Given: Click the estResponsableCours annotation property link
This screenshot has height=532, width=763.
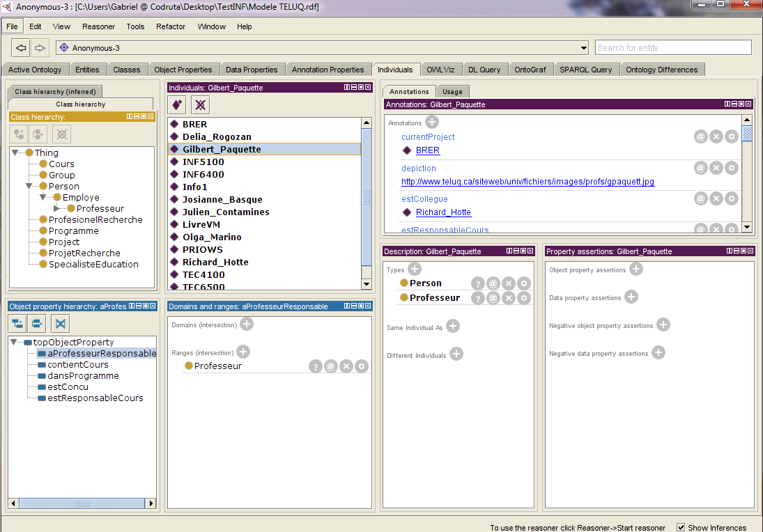Looking at the screenshot, I should (445, 230).
